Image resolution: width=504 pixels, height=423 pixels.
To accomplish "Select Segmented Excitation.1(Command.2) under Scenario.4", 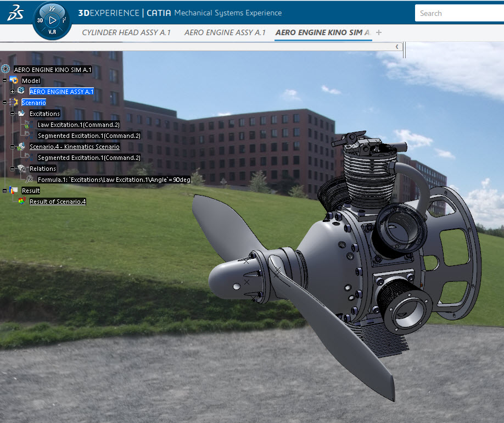I will pyautogui.click(x=89, y=157).
